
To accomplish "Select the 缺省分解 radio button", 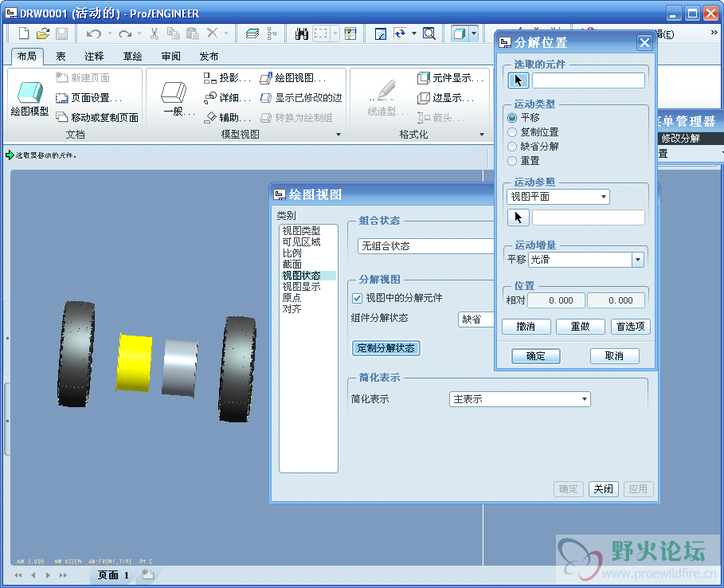I will 512,147.
